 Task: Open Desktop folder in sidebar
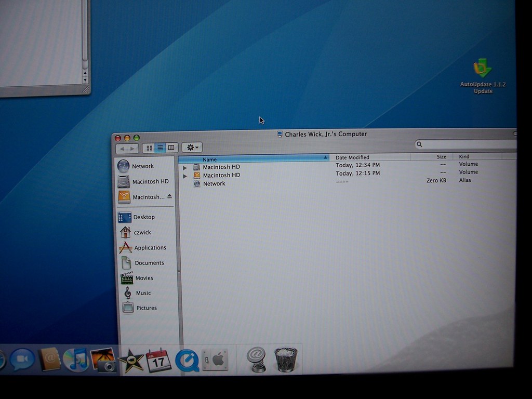point(137,217)
